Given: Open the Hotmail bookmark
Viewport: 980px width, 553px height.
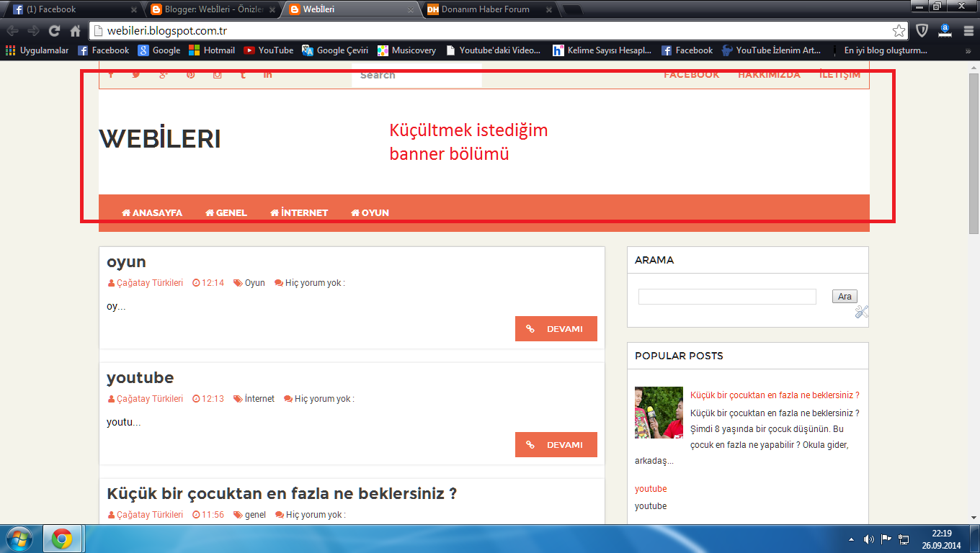Looking at the screenshot, I should point(212,50).
